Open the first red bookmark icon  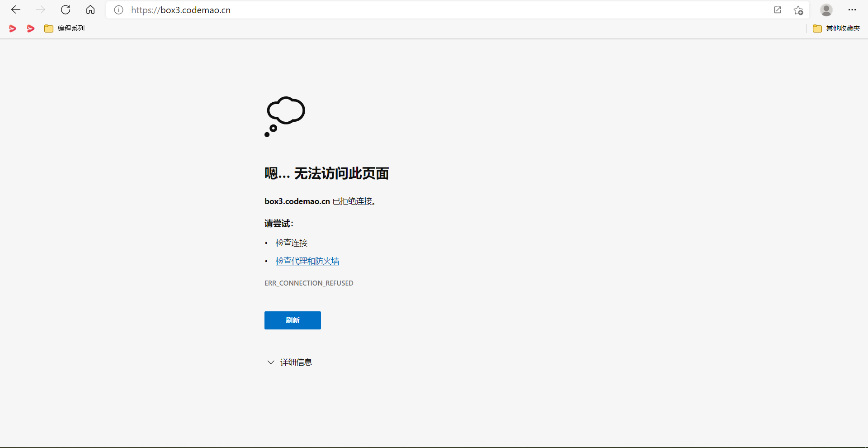[x=13, y=29]
